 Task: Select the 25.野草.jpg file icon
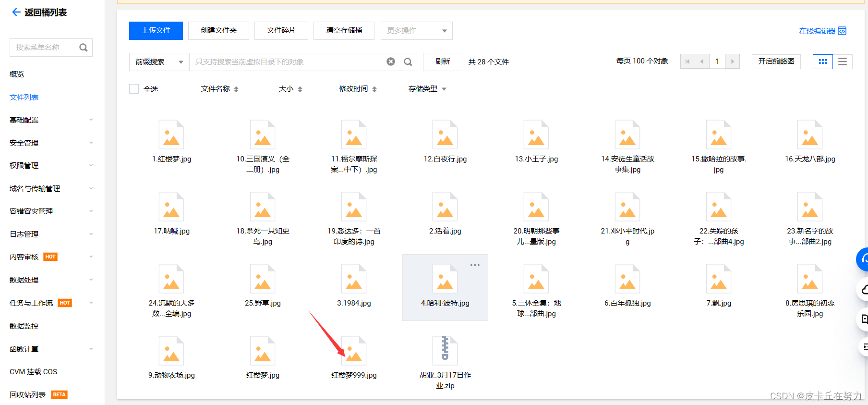pyautogui.click(x=263, y=279)
